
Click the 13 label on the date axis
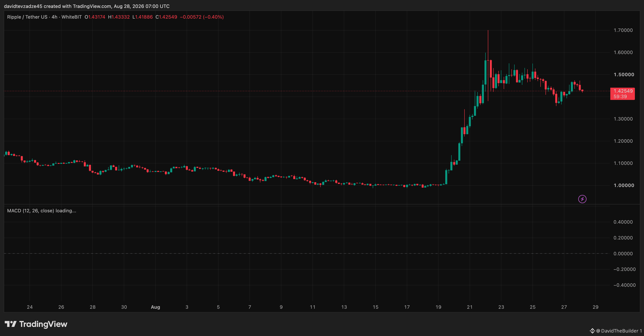point(344,307)
